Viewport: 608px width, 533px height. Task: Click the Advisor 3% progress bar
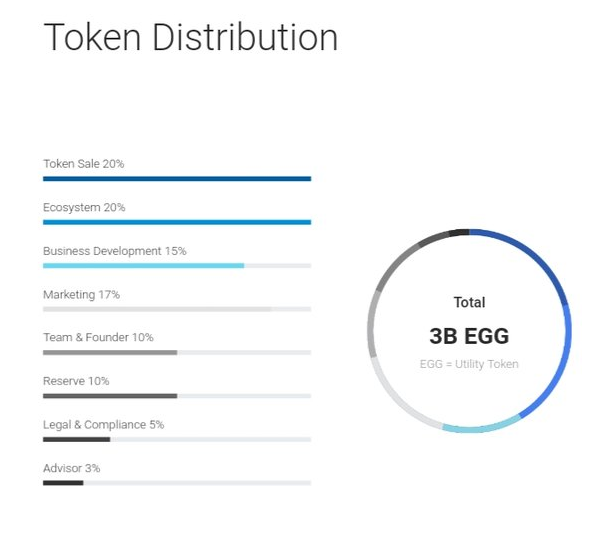177,483
